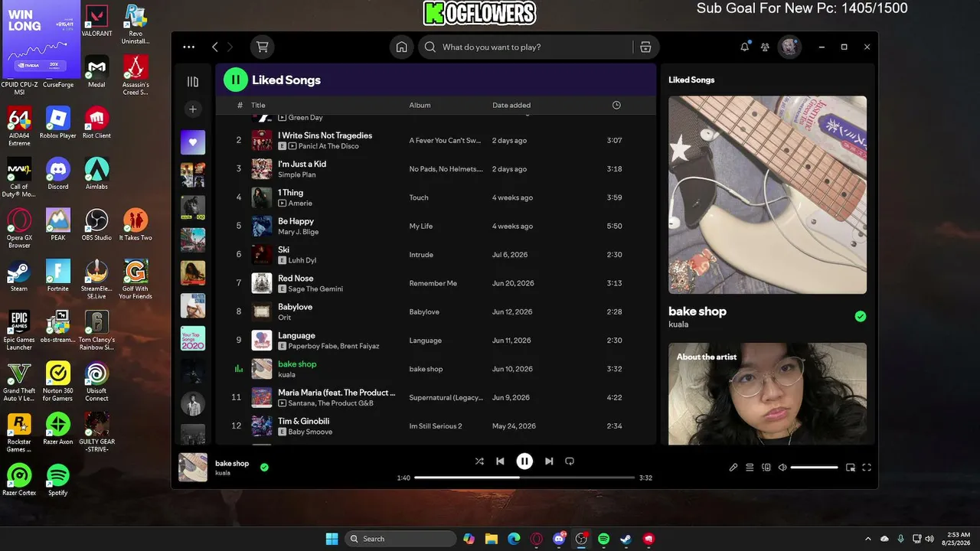The height and width of the screenshot is (551, 980).
Task: Show hidden system tray icons
Action: (x=867, y=539)
